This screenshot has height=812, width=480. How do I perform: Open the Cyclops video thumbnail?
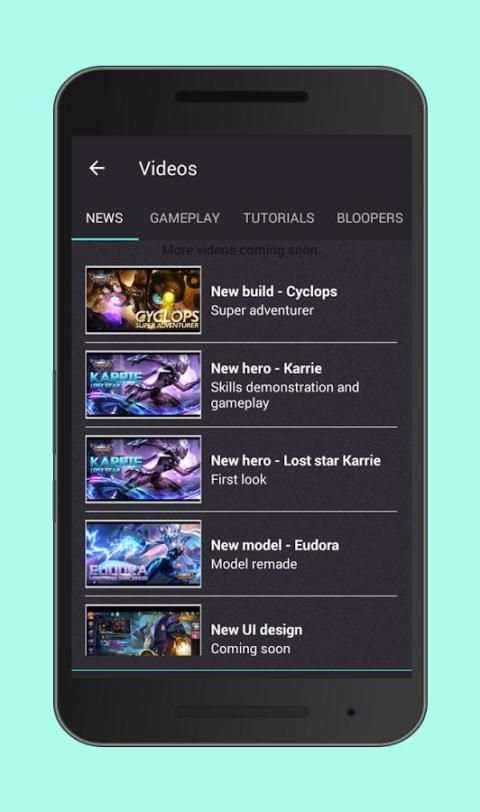click(143, 300)
